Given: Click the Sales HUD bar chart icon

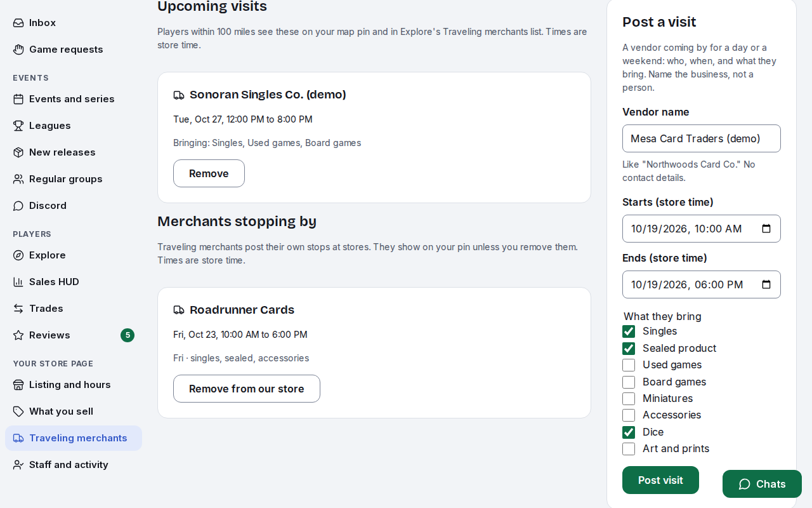Looking at the screenshot, I should pyautogui.click(x=18, y=282).
